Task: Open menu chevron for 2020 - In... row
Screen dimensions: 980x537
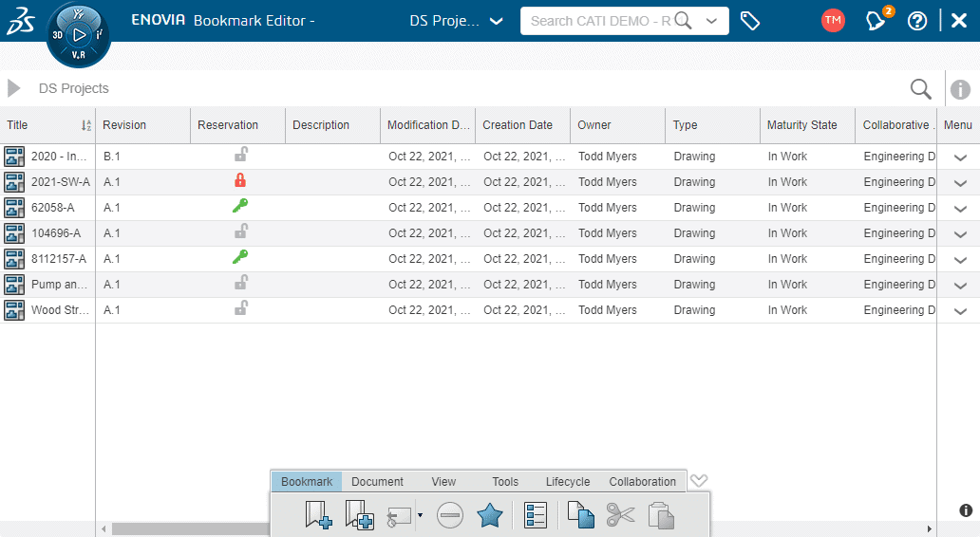Action: point(960,158)
